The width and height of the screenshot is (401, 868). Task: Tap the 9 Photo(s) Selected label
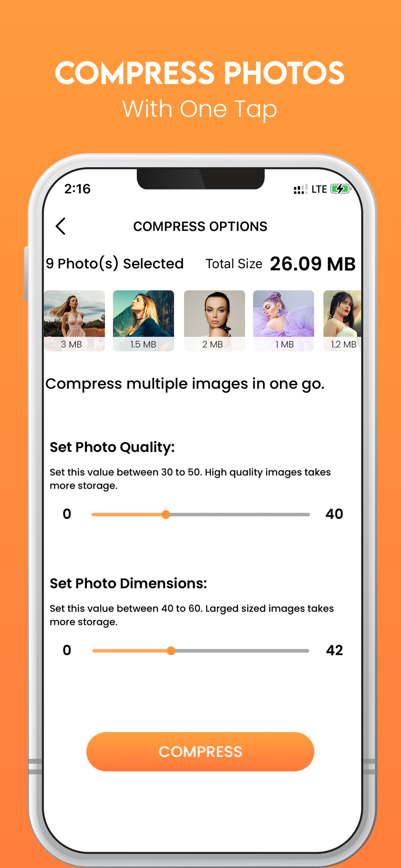(115, 264)
